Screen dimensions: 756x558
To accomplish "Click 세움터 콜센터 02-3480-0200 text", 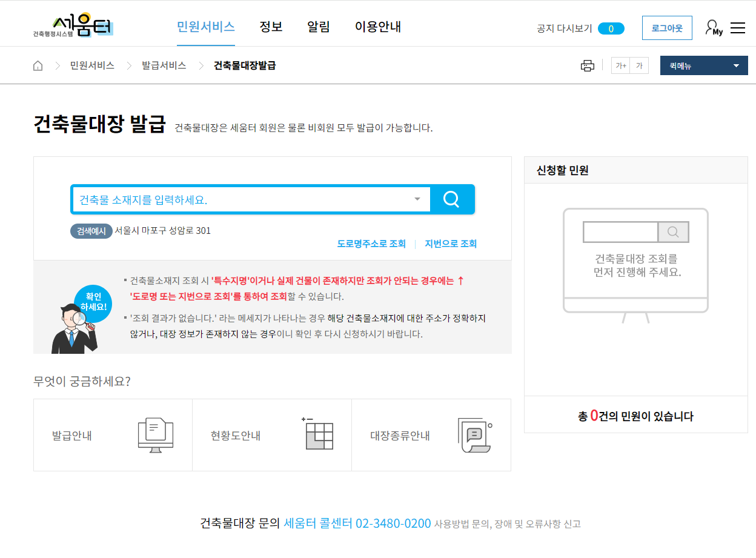I will [357, 523].
